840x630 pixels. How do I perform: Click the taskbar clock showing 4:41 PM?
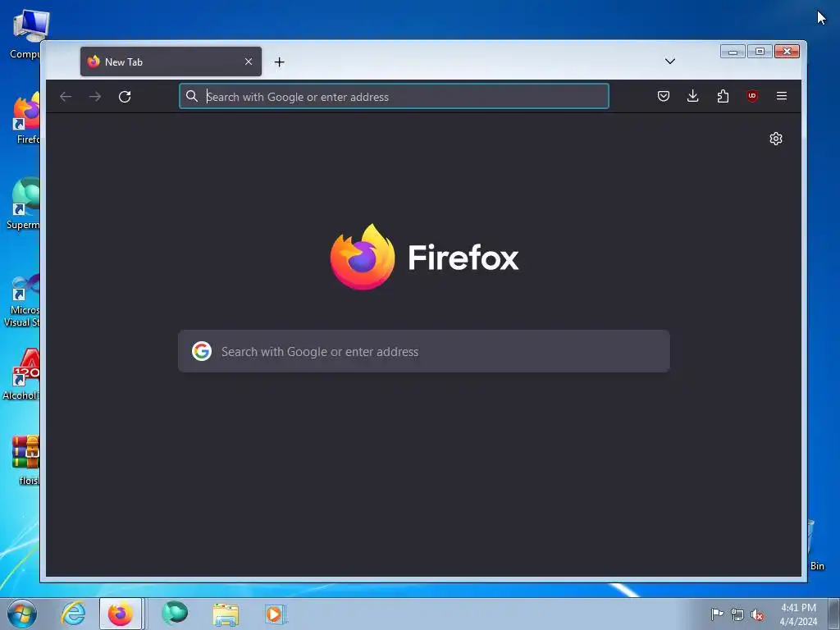[x=798, y=614]
